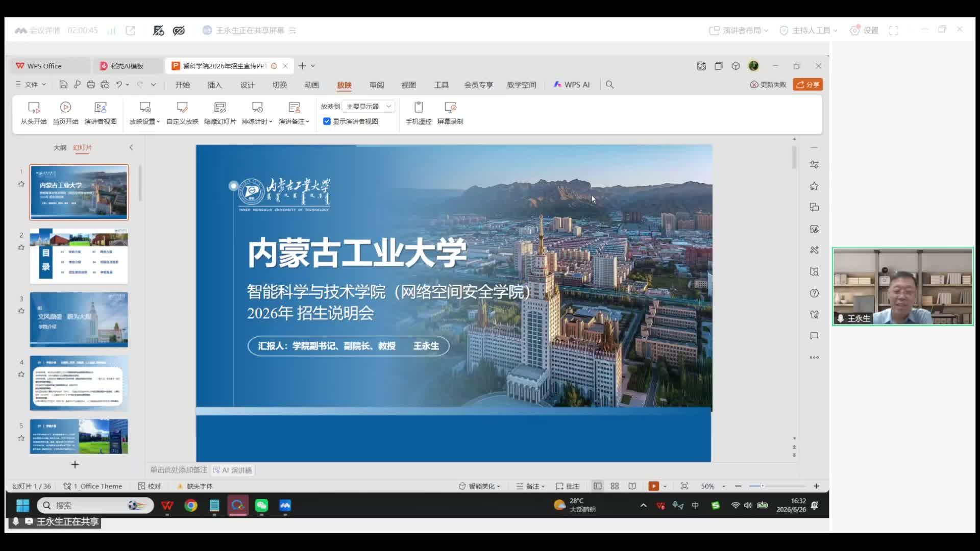Click the zoom out minus in status bar
Image resolution: width=980 pixels, height=551 pixels.
(x=738, y=486)
